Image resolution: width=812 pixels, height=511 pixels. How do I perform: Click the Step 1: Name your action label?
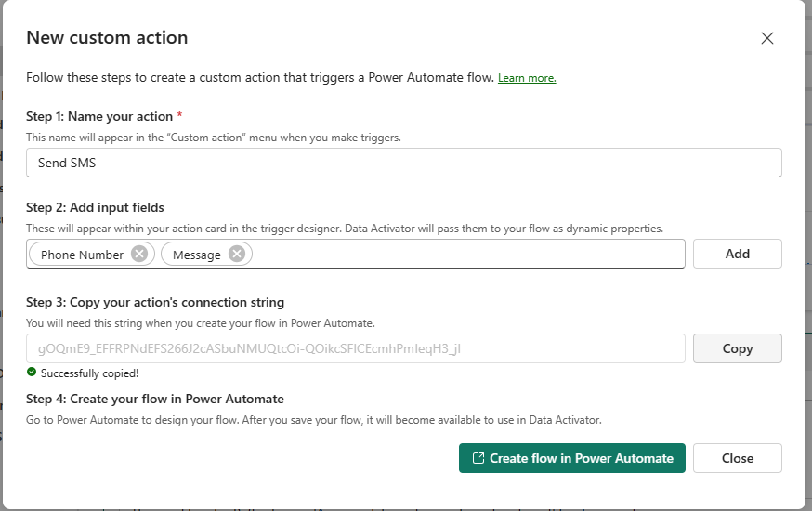tap(99, 116)
